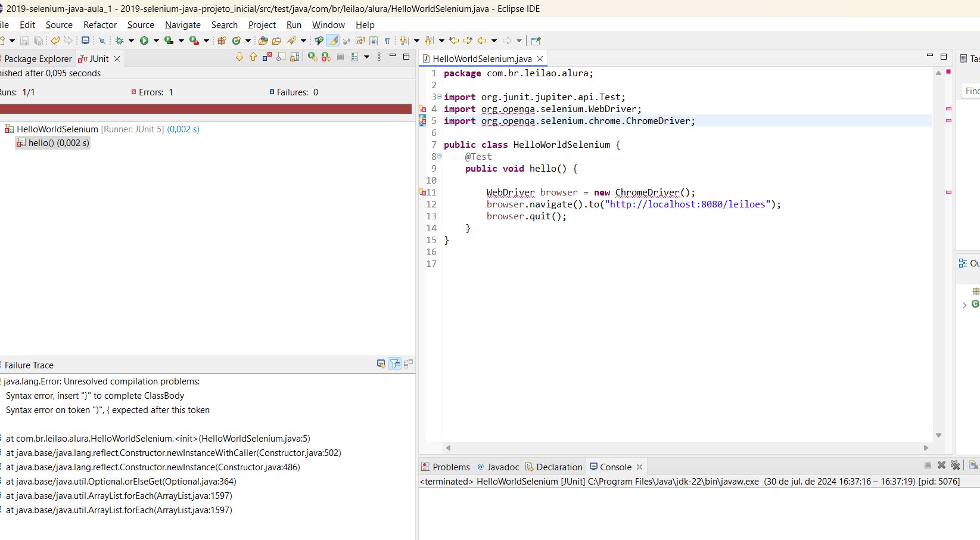The height and width of the screenshot is (540, 980).
Task: Open the Navigate menu
Action: click(183, 25)
